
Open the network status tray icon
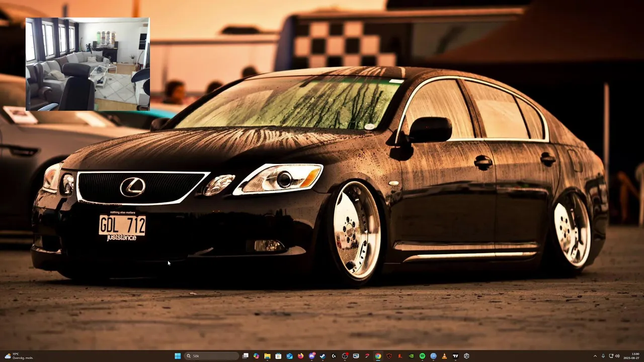tap(611, 356)
